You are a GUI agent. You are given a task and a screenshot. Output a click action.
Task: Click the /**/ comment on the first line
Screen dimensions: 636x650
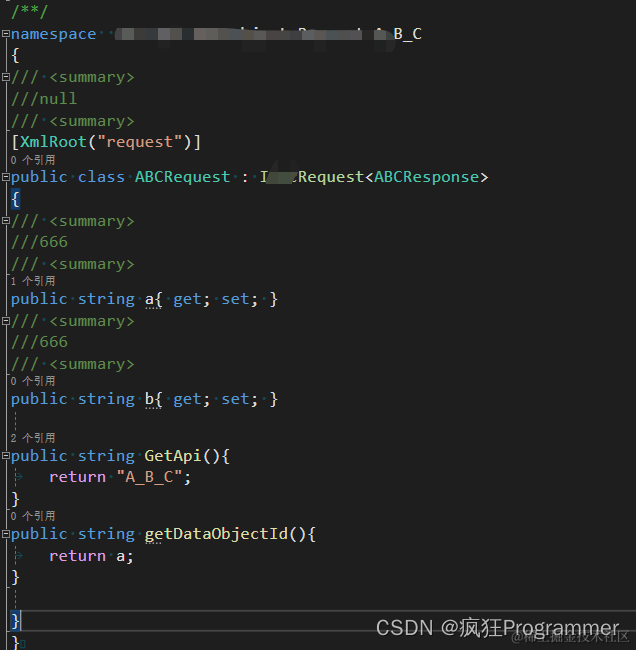(29, 11)
